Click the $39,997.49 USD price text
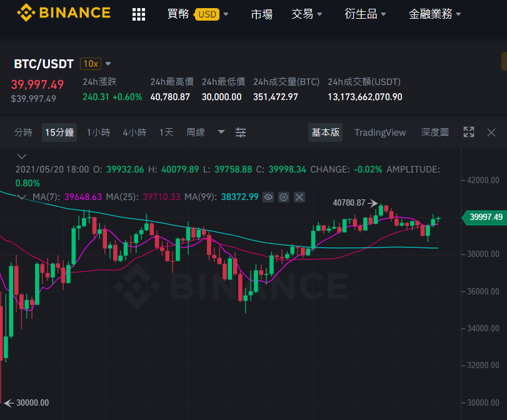The width and height of the screenshot is (507, 420). coord(33,99)
